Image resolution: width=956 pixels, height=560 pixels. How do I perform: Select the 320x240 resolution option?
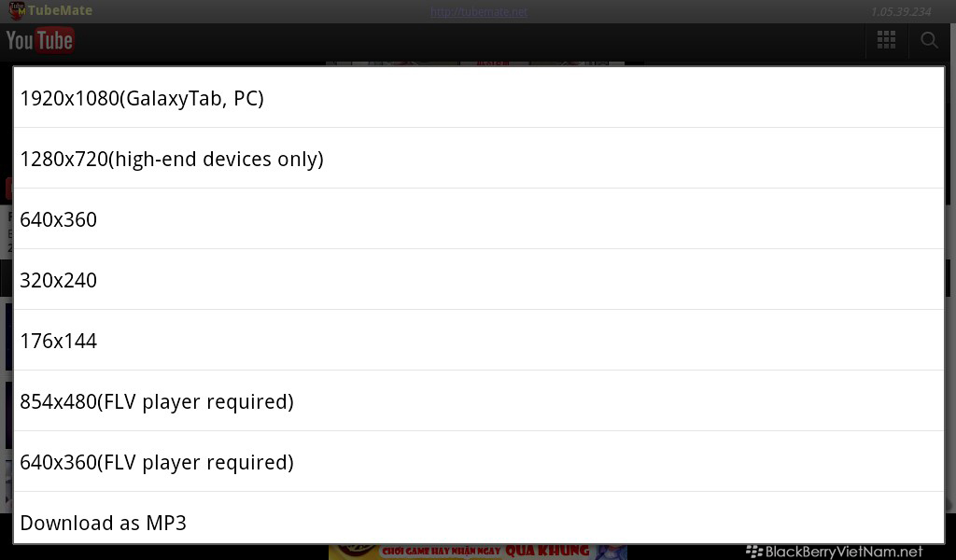coord(479,280)
